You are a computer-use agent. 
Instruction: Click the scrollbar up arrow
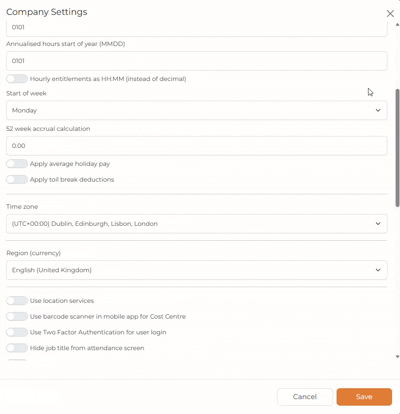click(x=397, y=24)
